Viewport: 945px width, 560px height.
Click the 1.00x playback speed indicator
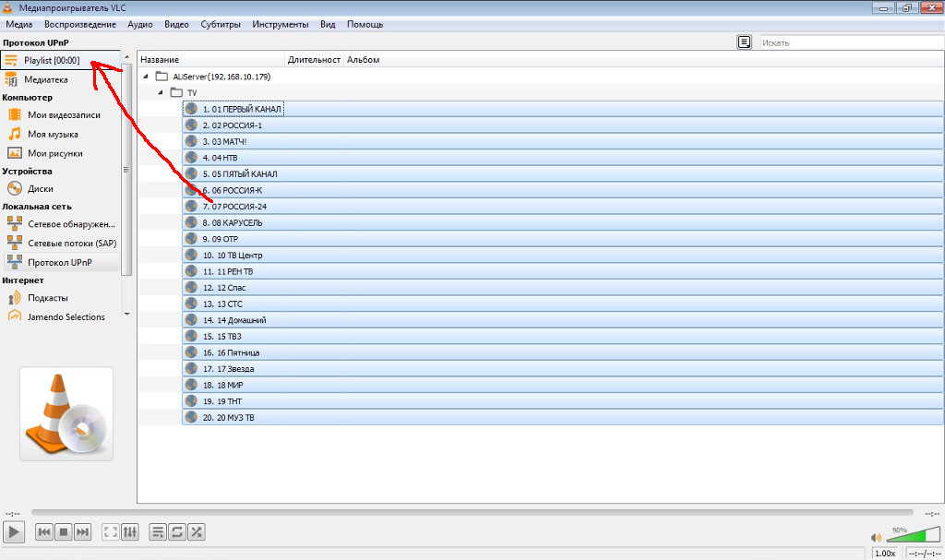point(885,554)
